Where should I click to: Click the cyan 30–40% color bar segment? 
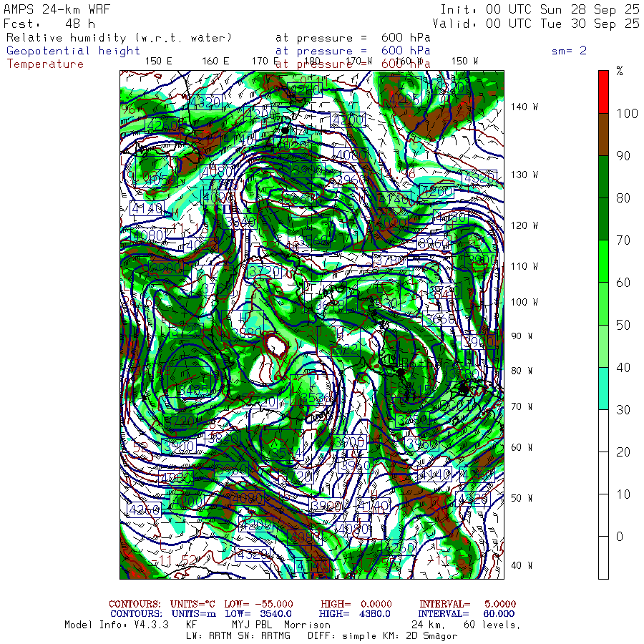[x=603, y=388]
